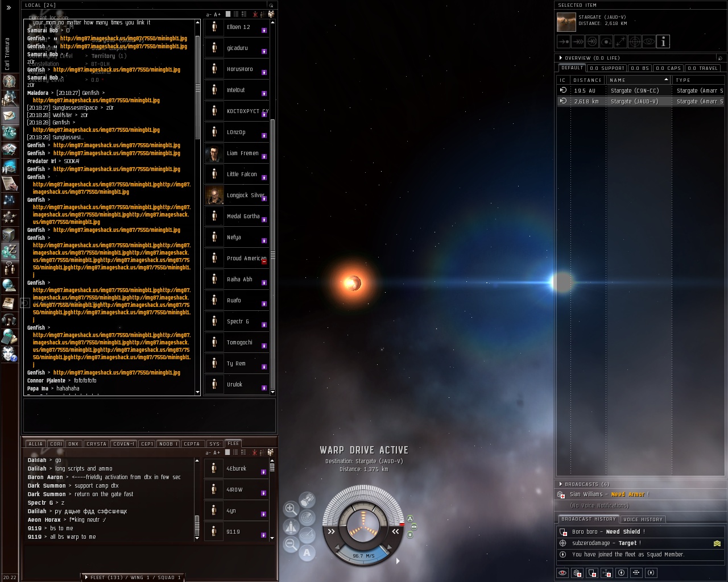Click the Approach icon in Selected Item
The height and width of the screenshot is (582, 728).
coord(564,41)
